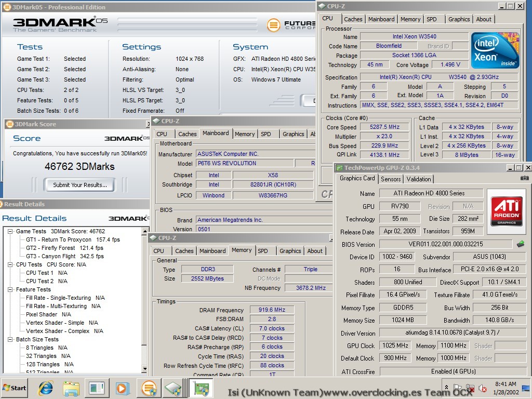532x399 pixels.
Task: Select About tab in CPU-Z memory window
Action: tap(315, 251)
